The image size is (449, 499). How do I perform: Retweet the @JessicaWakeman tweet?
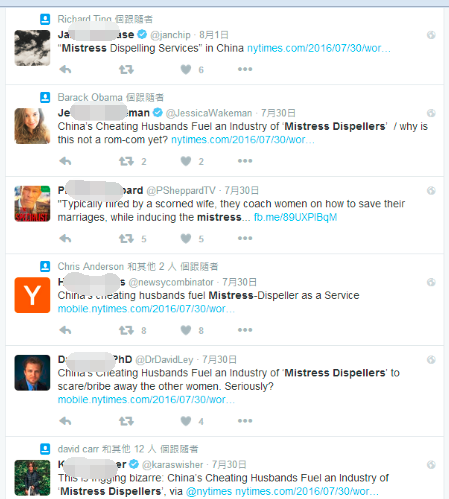(x=126, y=161)
